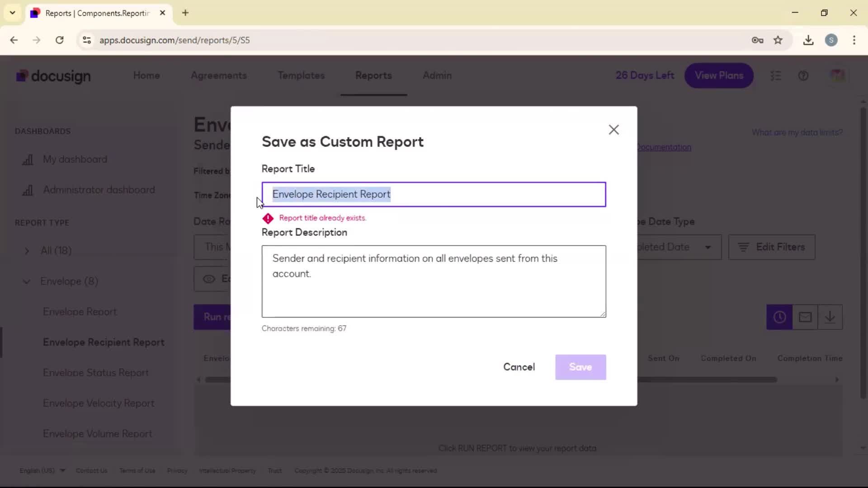This screenshot has height=488, width=868.
Task: Select Envelope Status Report
Action: click(x=96, y=373)
